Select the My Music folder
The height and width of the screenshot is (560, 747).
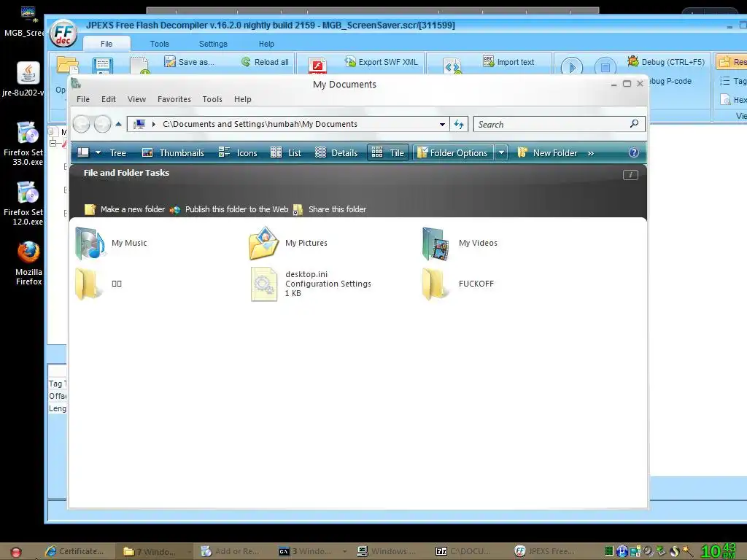pos(112,243)
